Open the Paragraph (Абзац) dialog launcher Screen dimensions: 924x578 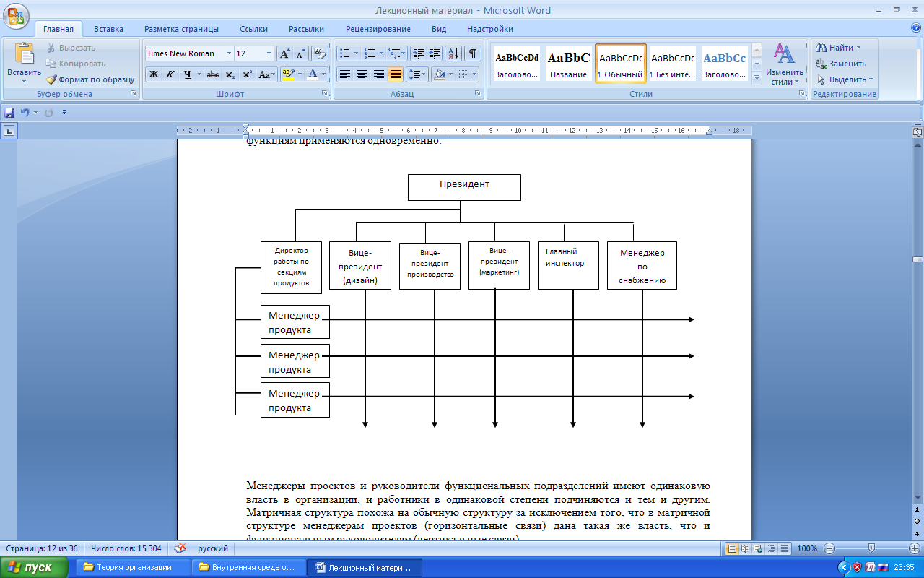pos(478,94)
